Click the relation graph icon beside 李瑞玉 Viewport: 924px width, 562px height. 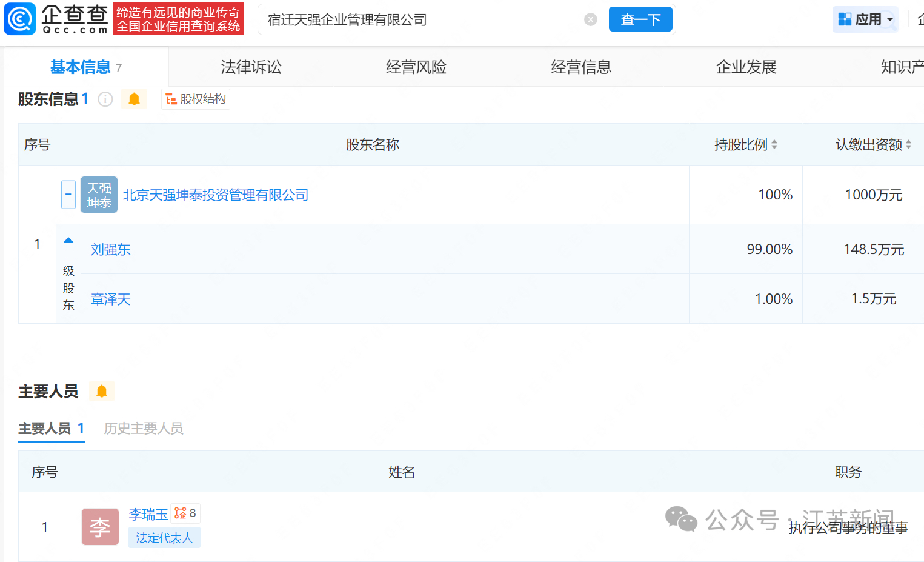pos(185,513)
